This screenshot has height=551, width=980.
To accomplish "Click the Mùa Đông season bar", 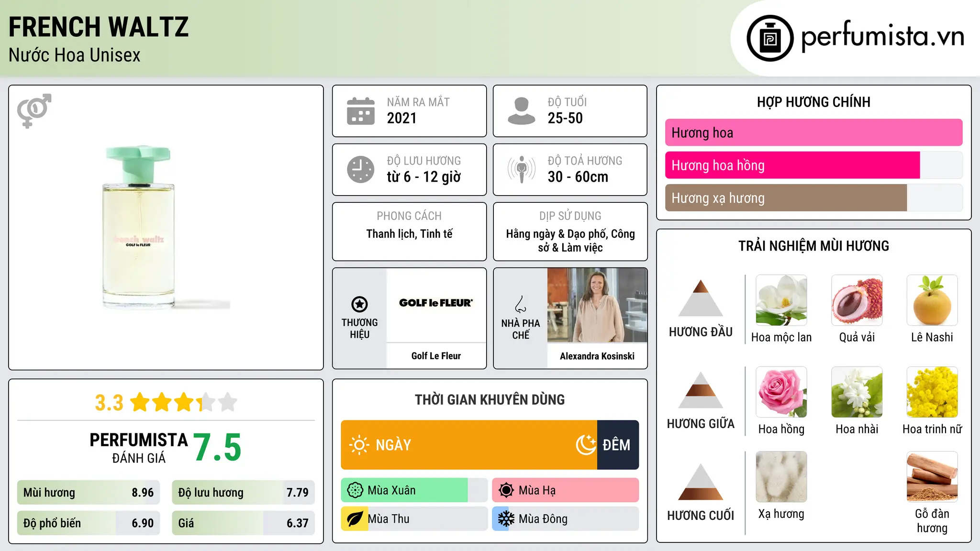I will [565, 519].
